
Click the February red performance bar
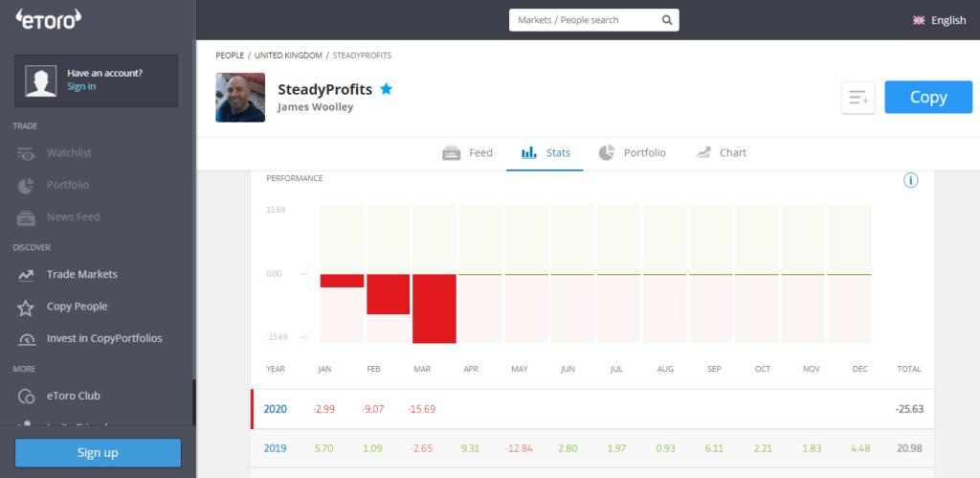[x=389, y=294]
